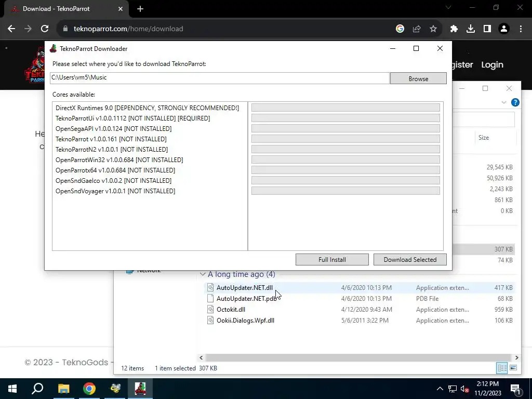Select OpenParrotWin32 v1.0.0.684 core entry
This screenshot has height=399, width=532.
click(x=119, y=160)
